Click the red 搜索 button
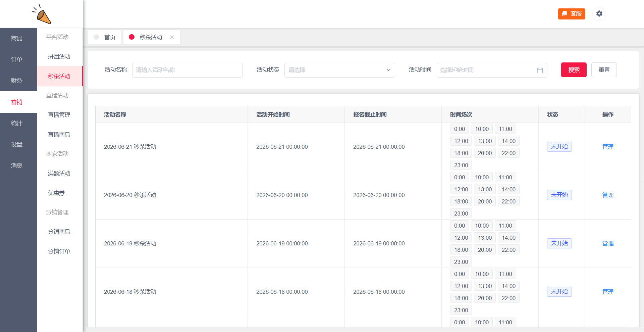 pos(574,70)
